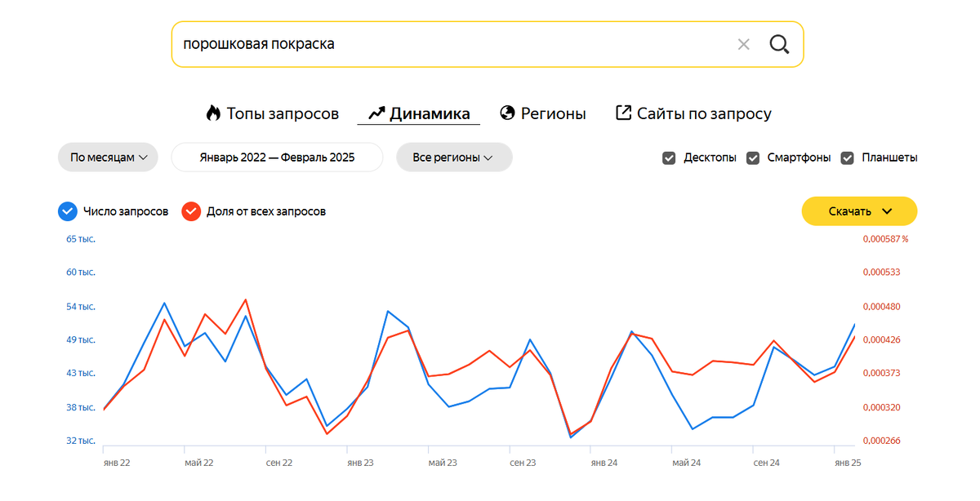This screenshot has width=980, height=501.
Task: Click the blue Число запросов legend circle
Action: 67,211
